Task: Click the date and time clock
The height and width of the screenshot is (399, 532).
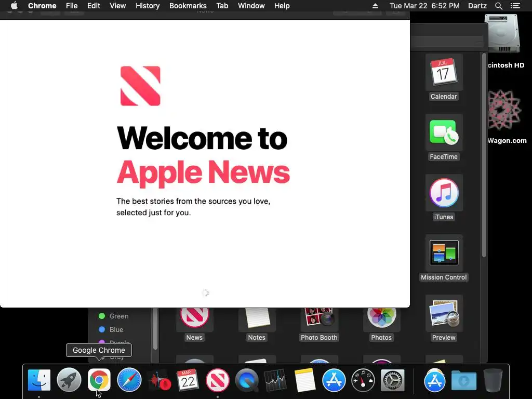Action: (424, 6)
